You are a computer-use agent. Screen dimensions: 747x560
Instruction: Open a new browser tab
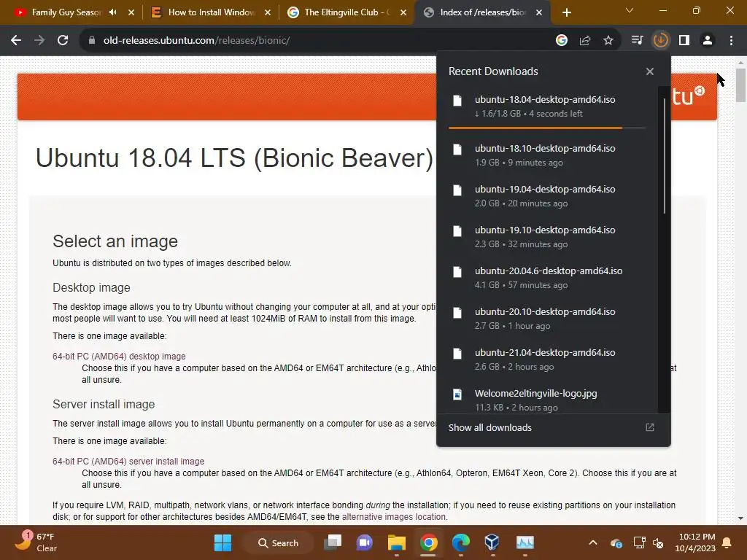[566, 13]
